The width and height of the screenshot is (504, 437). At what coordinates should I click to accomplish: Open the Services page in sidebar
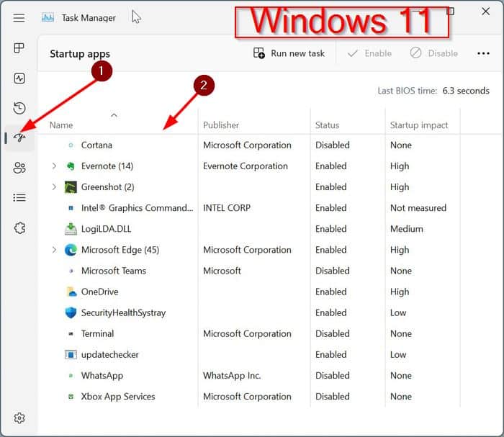(19, 228)
